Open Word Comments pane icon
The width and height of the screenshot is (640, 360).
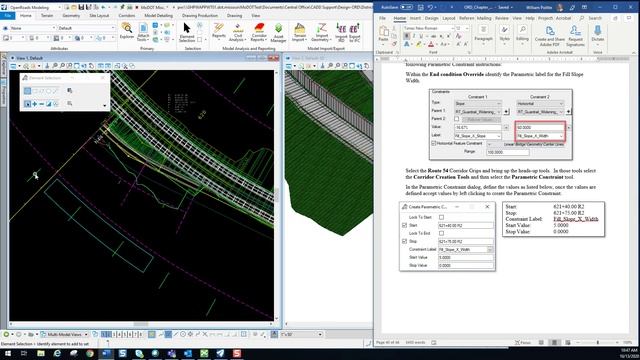coord(629,18)
